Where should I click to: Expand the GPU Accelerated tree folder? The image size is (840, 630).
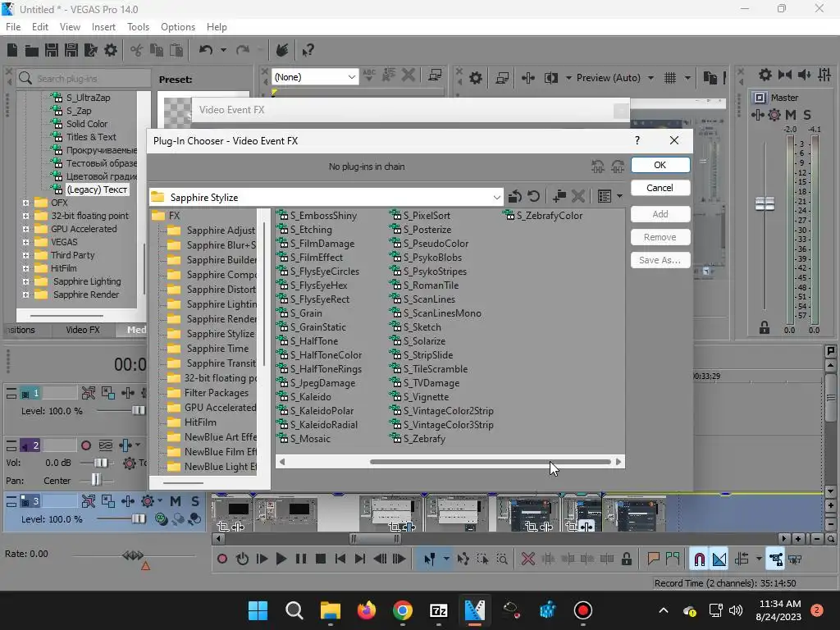(x=25, y=229)
